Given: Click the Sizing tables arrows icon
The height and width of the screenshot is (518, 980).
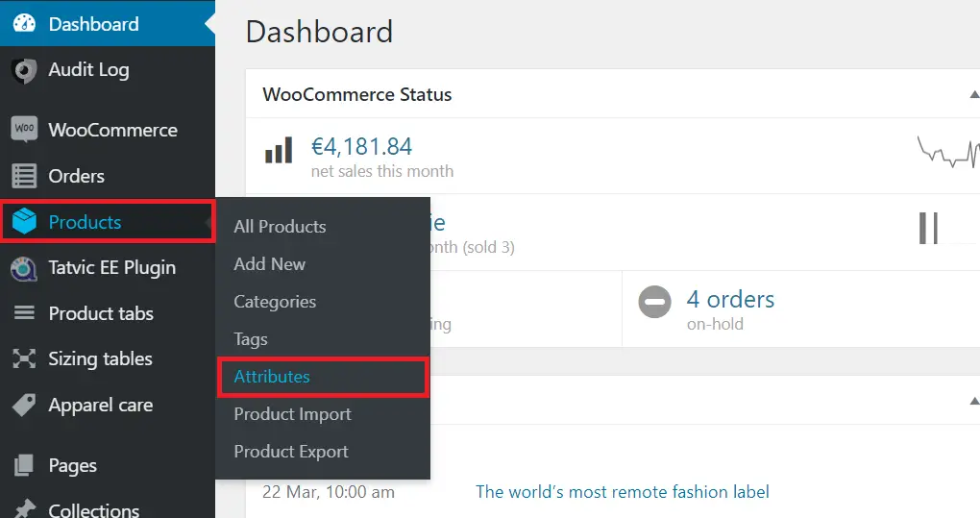Looking at the screenshot, I should [24, 358].
